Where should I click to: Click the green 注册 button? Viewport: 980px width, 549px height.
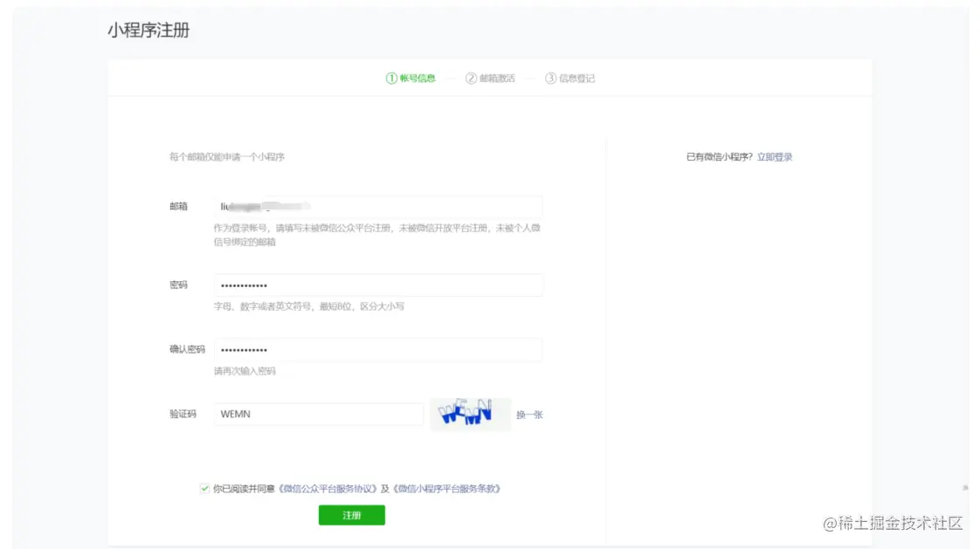[x=352, y=515]
